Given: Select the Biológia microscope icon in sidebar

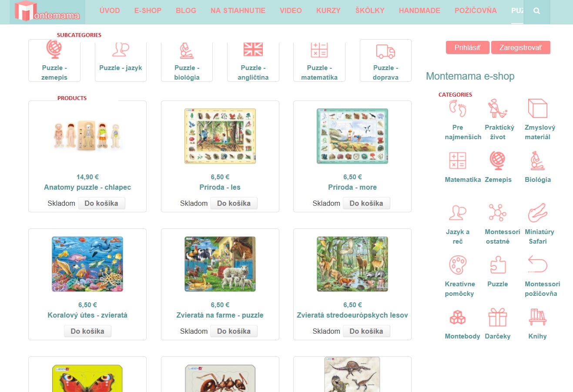Looking at the screenshot, I should click(x=537, y=161).
